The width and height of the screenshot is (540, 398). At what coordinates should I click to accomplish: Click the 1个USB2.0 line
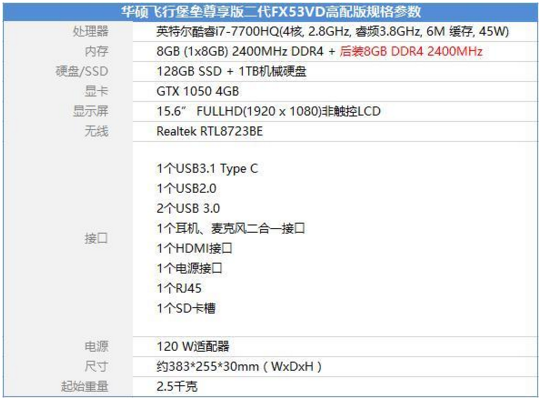pos(186,189)
